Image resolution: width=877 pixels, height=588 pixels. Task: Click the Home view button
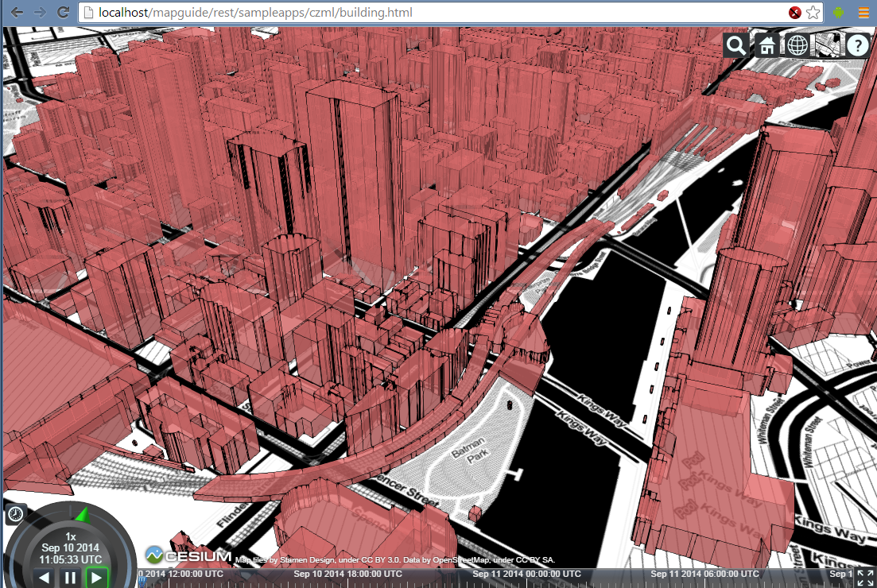pyautogui.click(x=766, y=45)
